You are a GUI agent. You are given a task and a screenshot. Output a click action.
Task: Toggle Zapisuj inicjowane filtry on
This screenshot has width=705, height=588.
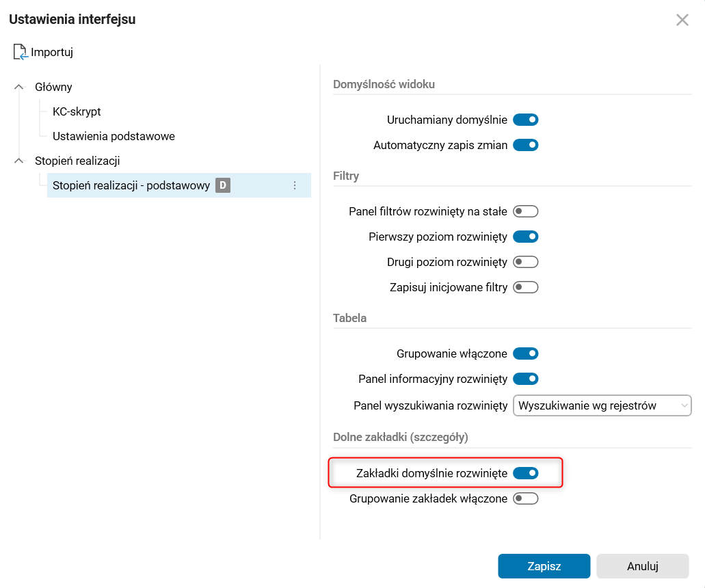pyautogui.click(x=525, y=287)
